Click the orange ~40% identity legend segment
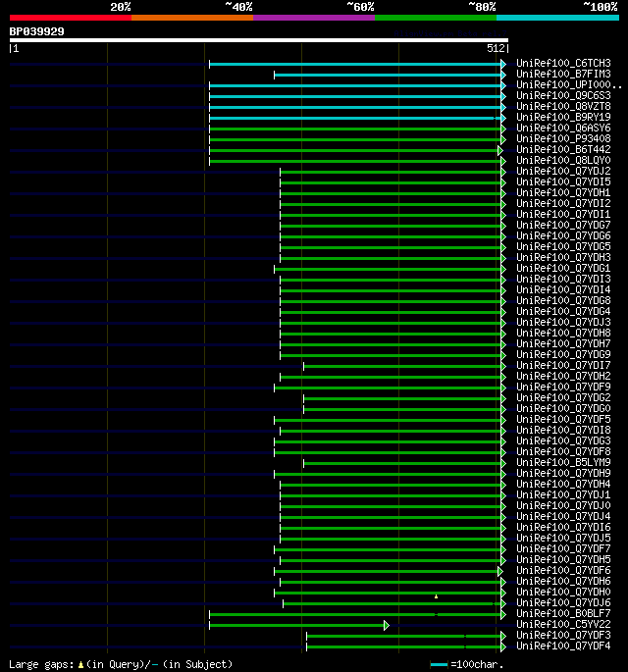 (192, 18)
